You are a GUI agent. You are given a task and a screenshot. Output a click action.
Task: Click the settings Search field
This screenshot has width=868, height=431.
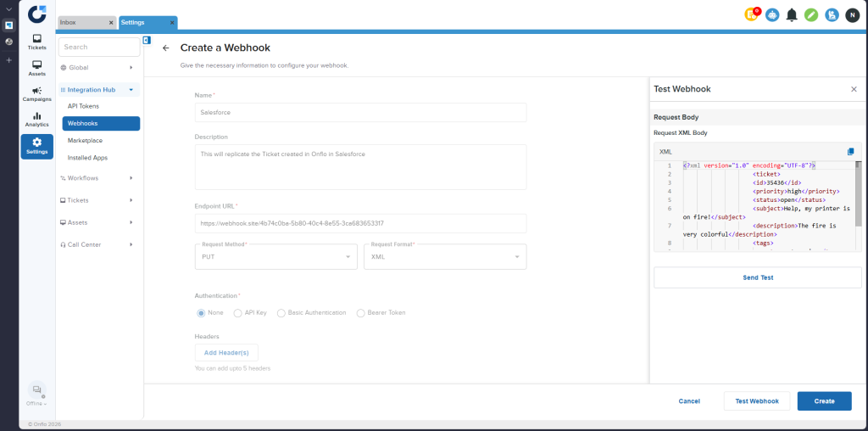pos(99,48)
